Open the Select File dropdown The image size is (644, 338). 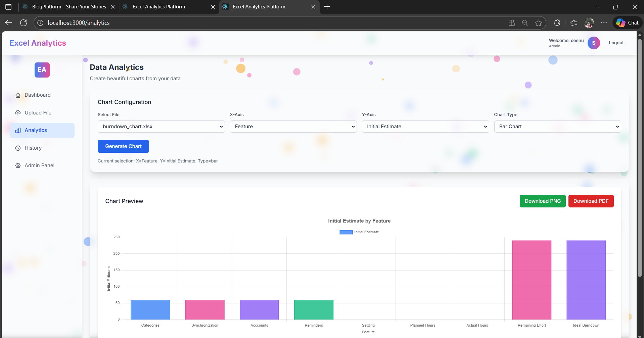161,127
